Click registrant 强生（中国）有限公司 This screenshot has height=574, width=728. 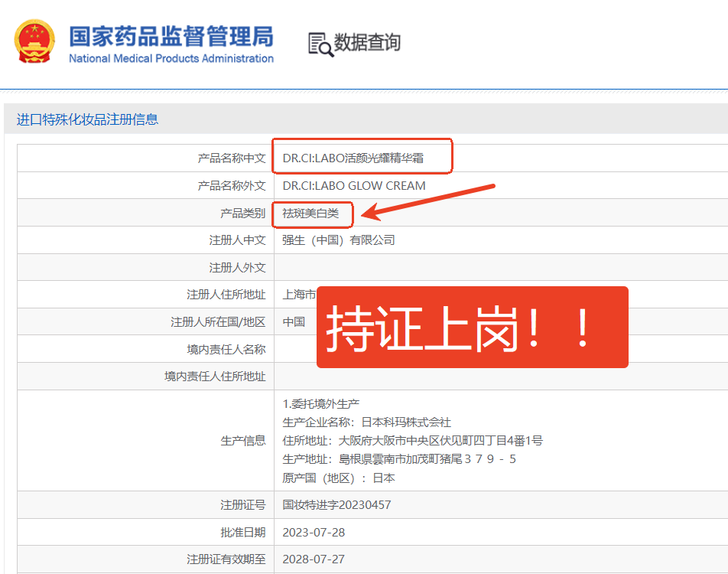click(339, 240)
